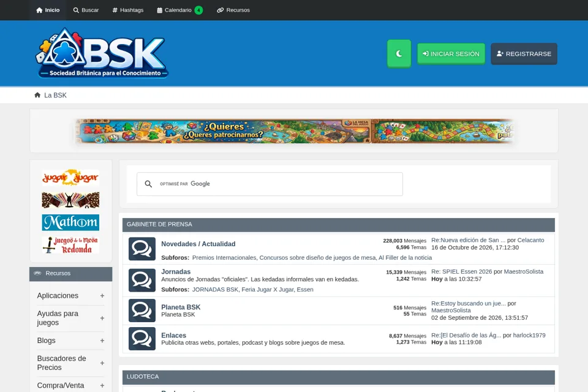Open last post Re:Nueva edición de San ...
The image size is (588, 392).
click(469, 240)
